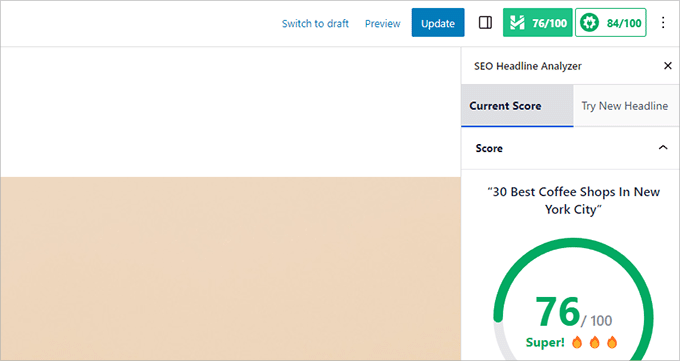680x361 pixels.
Task: Collapse the Score section chevron
Action: [x=663, y=148]
